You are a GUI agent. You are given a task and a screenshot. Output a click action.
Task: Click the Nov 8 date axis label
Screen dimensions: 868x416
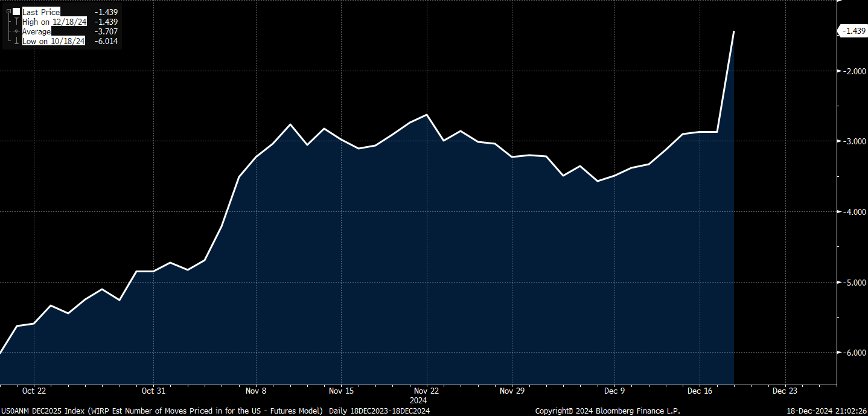click(x=256, y=391)
